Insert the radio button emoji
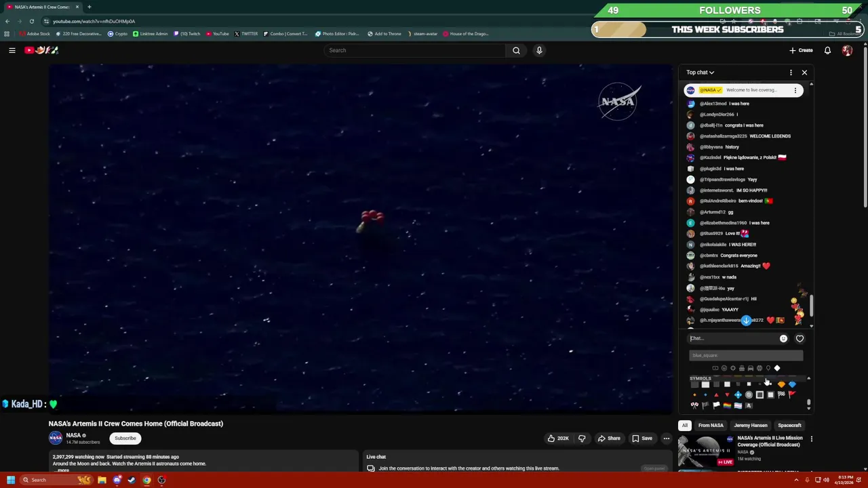Screen dimensions: 868x488 749,394
